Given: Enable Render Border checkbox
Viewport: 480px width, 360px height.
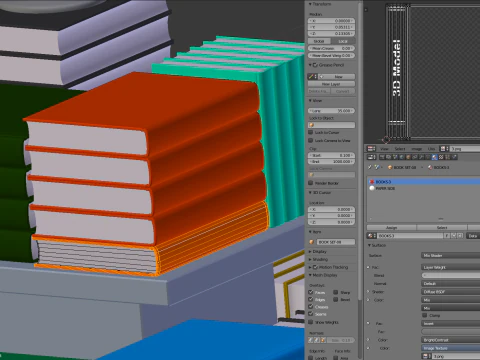Looking at the screenshot, I should coord(311,183).
